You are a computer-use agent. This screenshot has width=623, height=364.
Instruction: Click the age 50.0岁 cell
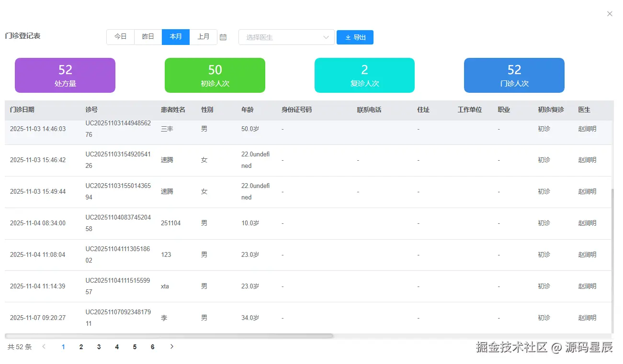pyautogui.click(x=250, y=129)
